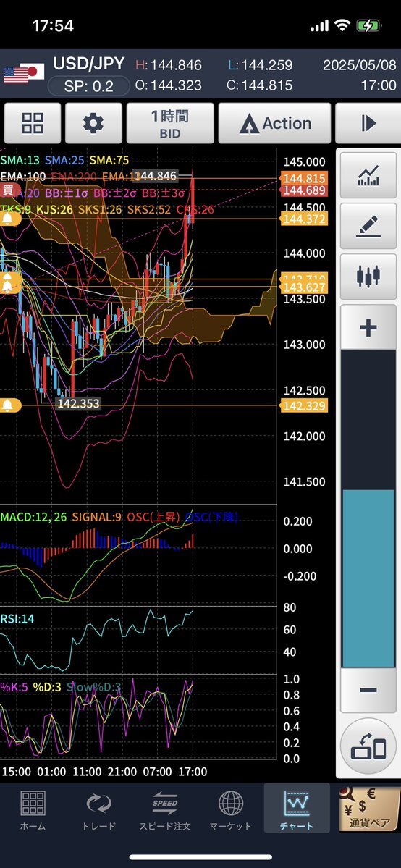Tap the alert bell at 142.329 line
This screenshot has height=868, width=401.
(x=9, y=406)
